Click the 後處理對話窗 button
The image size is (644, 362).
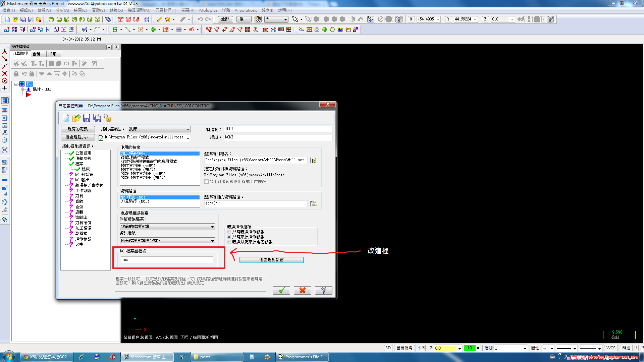click(271, 260)
